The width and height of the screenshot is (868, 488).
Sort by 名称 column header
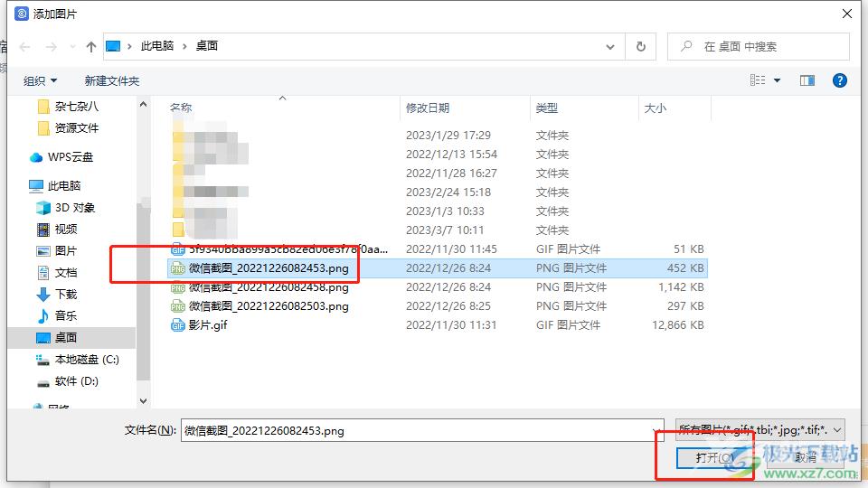point(181,108)
